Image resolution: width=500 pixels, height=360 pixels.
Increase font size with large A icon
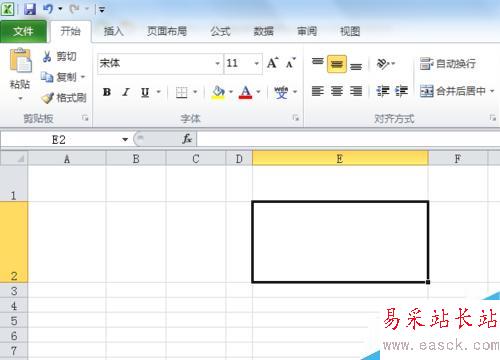coord(273,63)
